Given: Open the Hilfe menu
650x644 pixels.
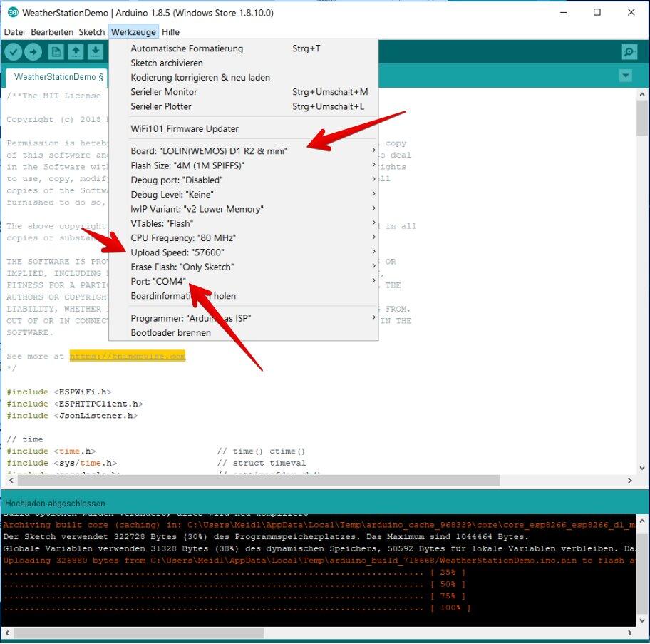Looking at the screenshot, I should [170, 32].
